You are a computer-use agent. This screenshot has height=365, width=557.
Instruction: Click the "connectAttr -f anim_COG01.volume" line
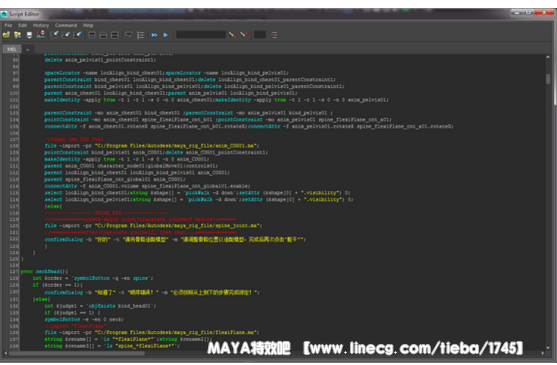(147, 186)
